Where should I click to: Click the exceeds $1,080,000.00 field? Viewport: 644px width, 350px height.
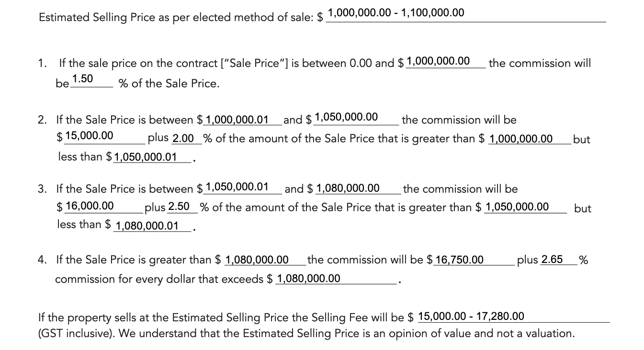(336, 279)
